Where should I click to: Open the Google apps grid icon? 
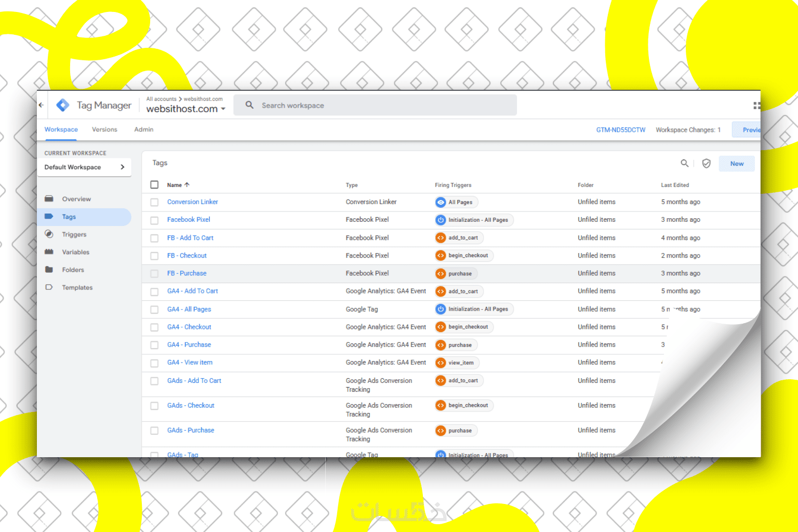[757, 105]
